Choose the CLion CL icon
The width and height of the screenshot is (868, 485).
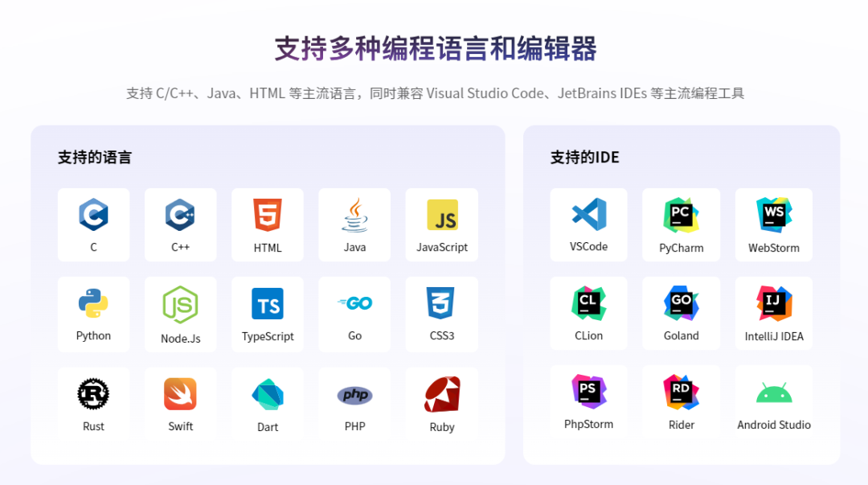click(x=588, y=303)
